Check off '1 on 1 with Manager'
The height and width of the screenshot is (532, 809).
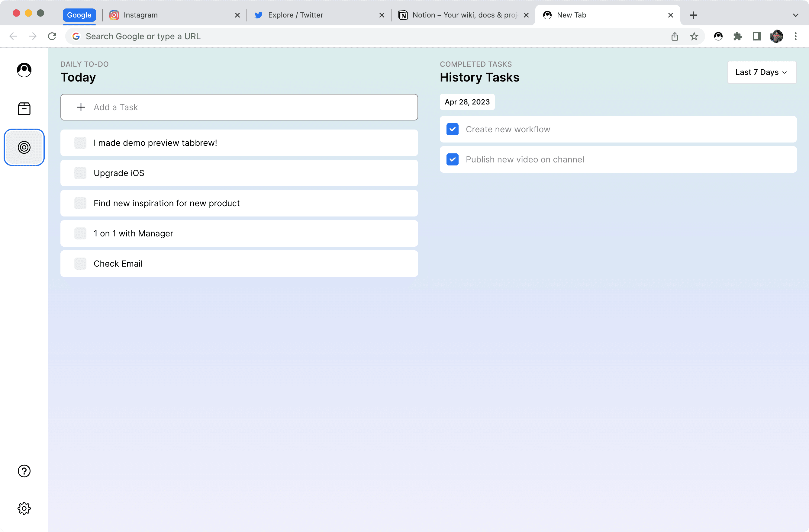tap(81, 233)
